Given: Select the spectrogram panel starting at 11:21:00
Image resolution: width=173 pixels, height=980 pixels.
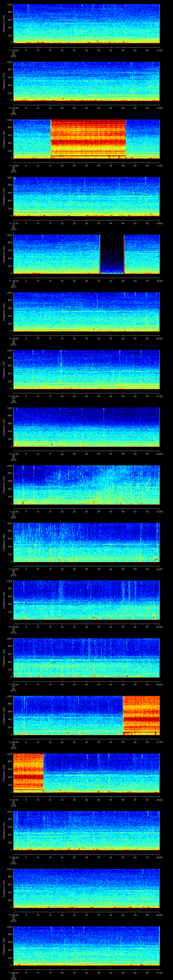Looking at the screenshot, I should [87, 427].
